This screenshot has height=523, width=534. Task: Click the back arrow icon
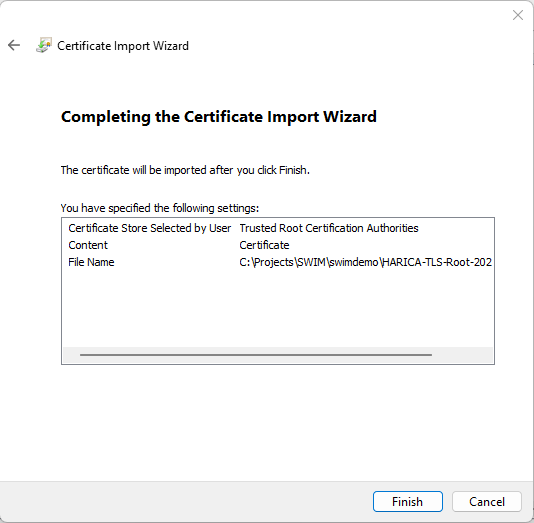click(14, 45)
